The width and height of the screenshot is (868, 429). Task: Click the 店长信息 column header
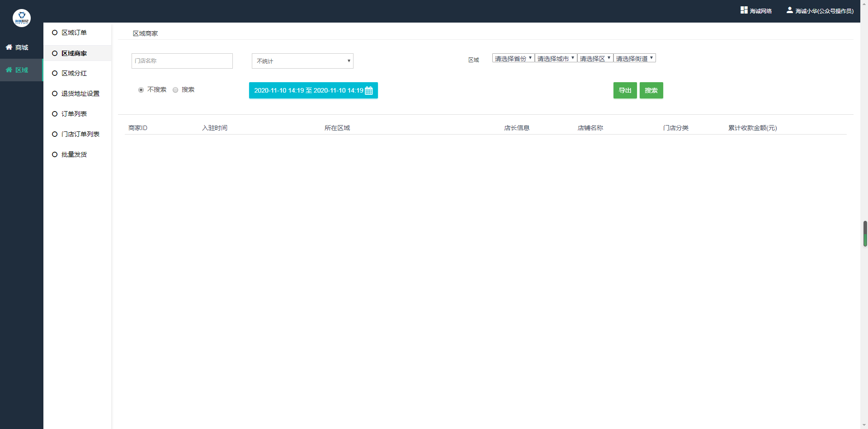(x=517, y=128)
